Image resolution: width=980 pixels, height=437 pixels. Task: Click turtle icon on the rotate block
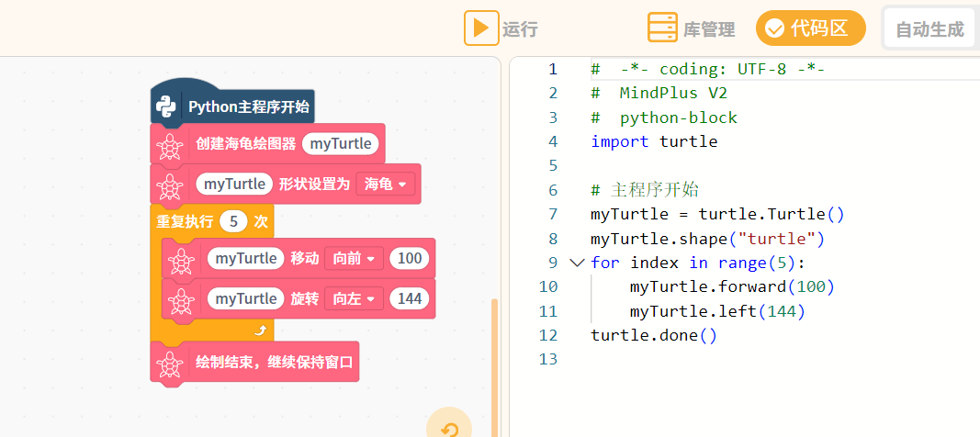(181, 301)
